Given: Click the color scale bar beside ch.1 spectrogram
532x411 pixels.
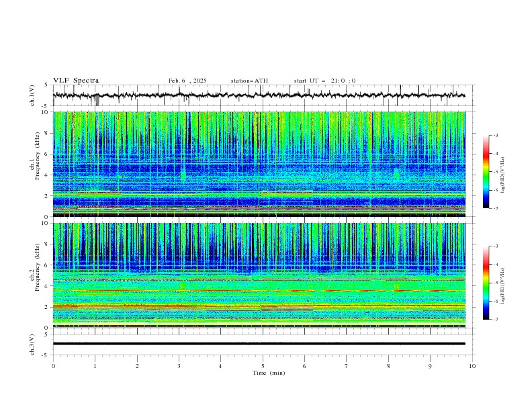Looking at the screenshot, I should (486, 172).
